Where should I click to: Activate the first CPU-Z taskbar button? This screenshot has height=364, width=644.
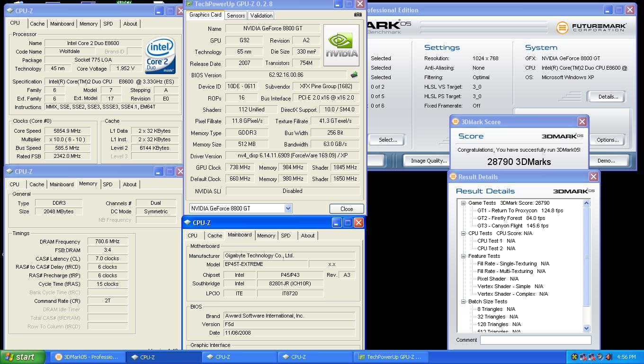(164, 357)
